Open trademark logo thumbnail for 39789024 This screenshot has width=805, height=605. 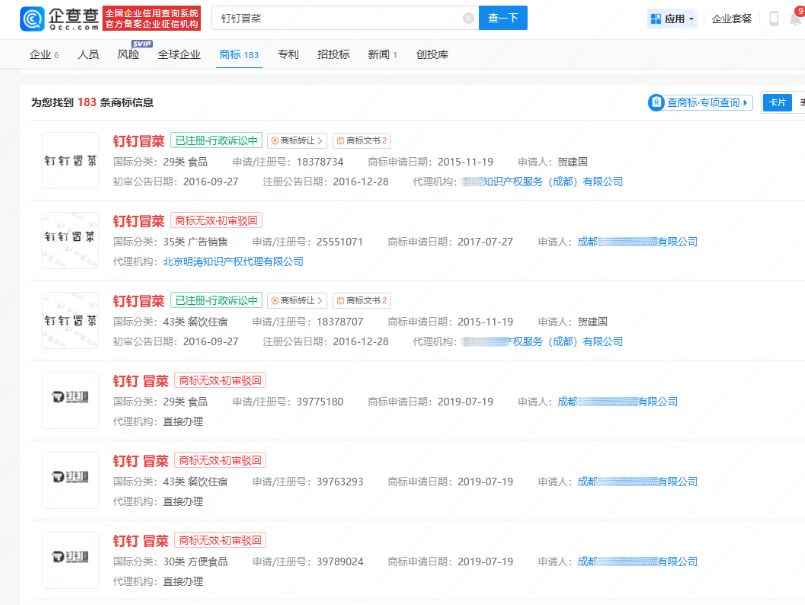coord(70,560)
